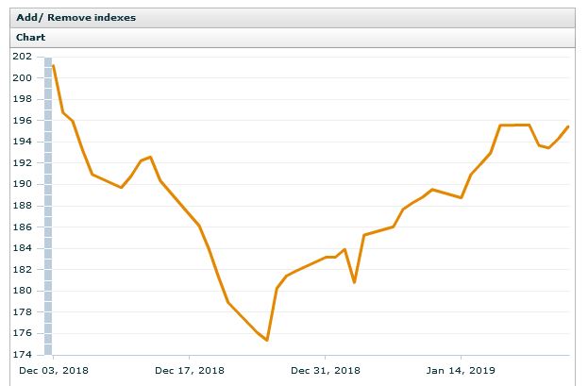
Task: Click the 184 y-axis value
Action: pyautogui.click(x=22, y=248)
